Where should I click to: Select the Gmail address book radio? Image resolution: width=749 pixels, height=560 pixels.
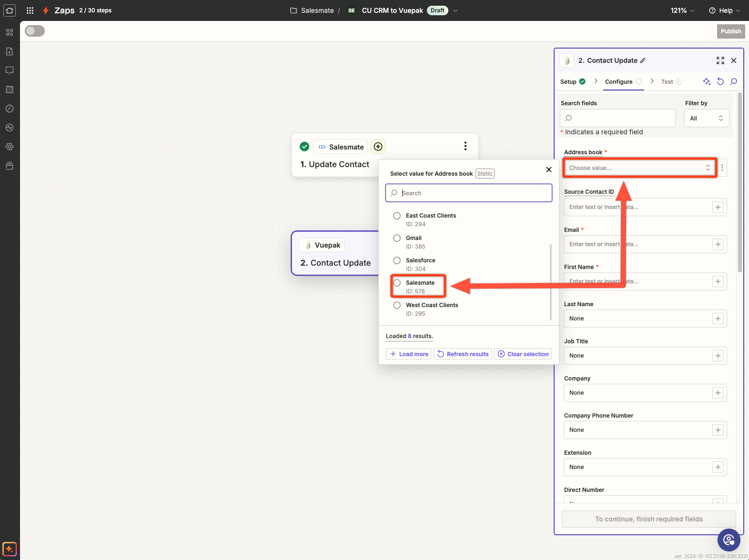[397, 238]
